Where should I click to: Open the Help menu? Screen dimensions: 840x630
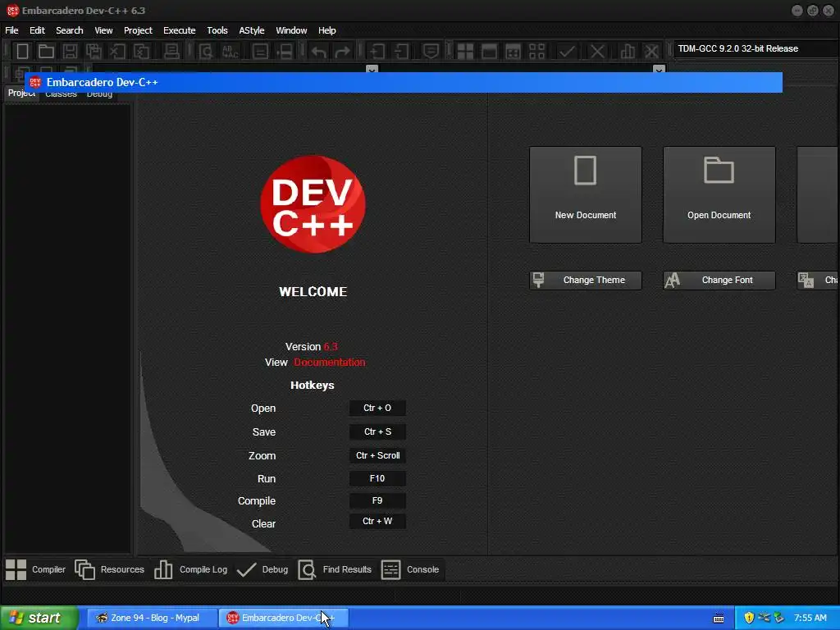point(326,30)
